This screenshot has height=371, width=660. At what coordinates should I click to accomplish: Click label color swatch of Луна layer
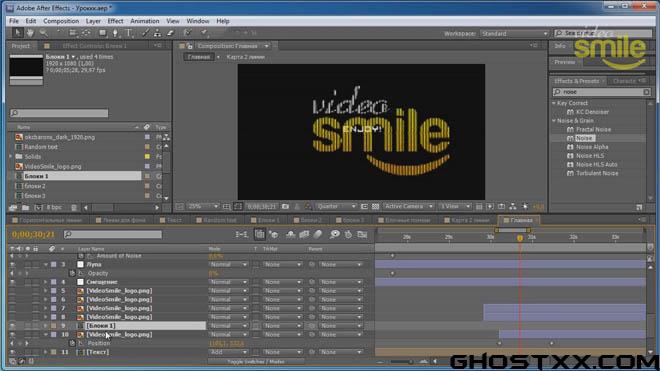[x=53, y=264]
